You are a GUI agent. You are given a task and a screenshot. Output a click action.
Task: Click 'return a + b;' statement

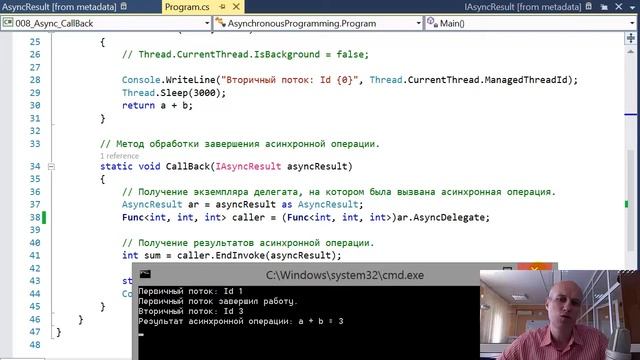tap(157, 105)
